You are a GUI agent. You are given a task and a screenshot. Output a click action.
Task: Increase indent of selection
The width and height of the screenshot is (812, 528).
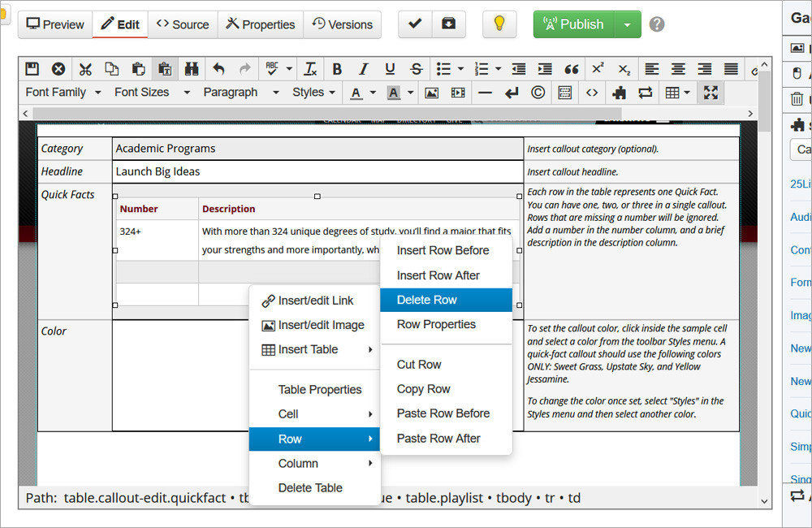coord(545,69)
